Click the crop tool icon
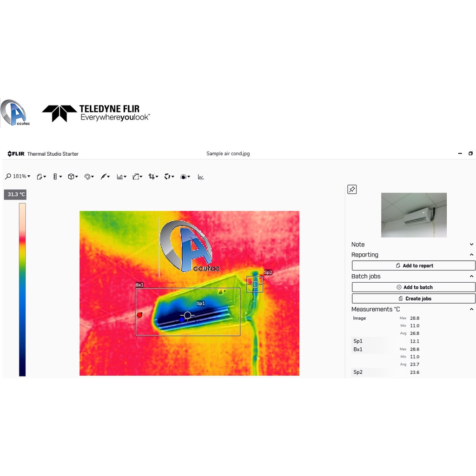Screen dimensions: 476x476 click(152, 177)
